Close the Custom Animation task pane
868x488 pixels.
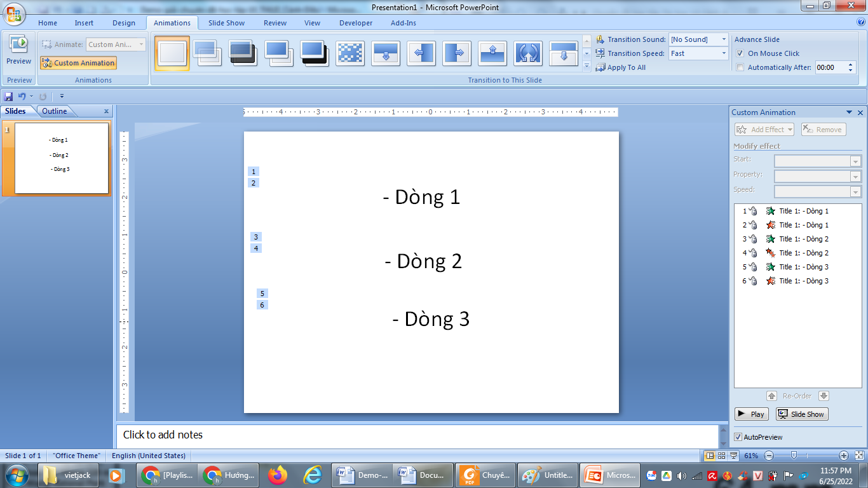861,112
